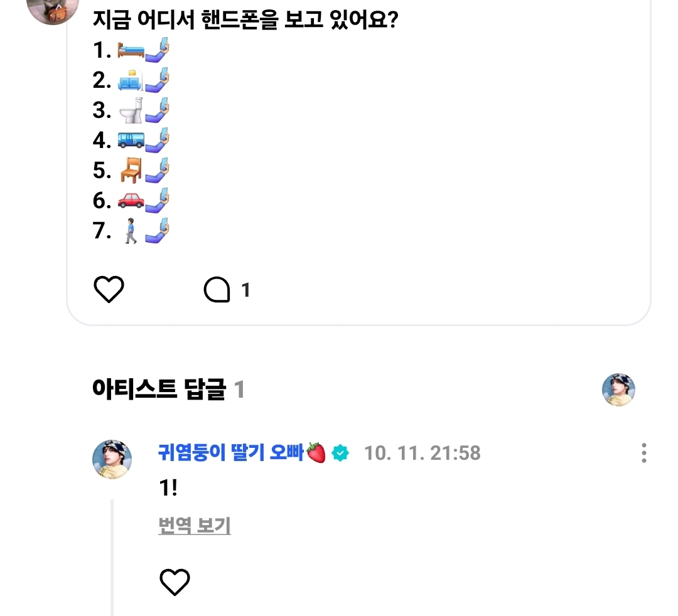Open profile of 귀염둥이 딸기 오빠 via name

tap(230, 453)
